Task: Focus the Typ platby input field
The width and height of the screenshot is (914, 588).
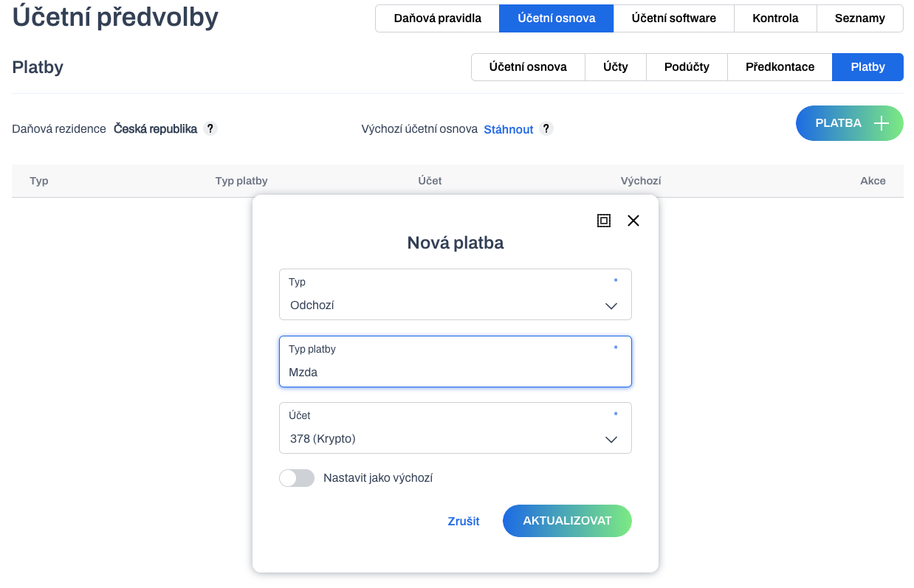Action: point(456,362)
